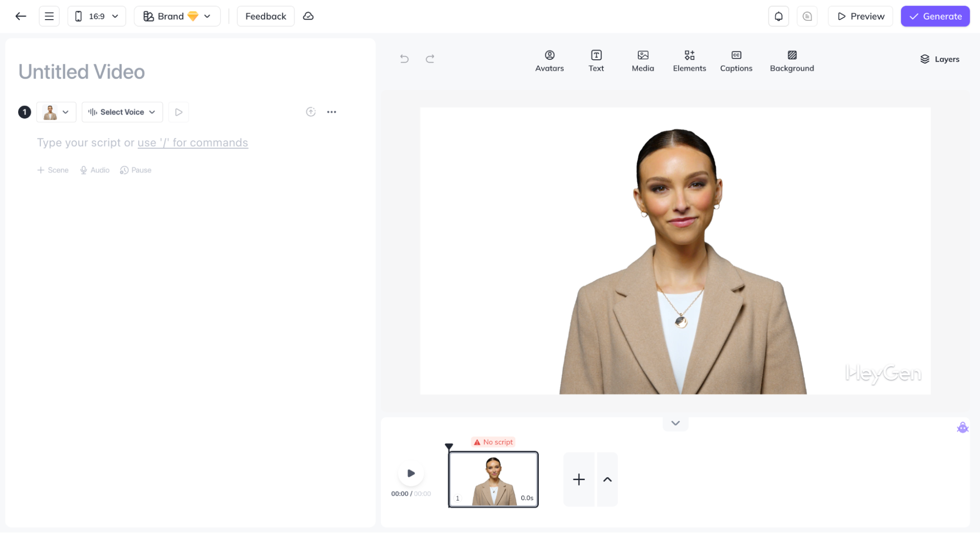Screen dimensions: 980x533
Task: Open the Text tool panel
Action: 596,61
